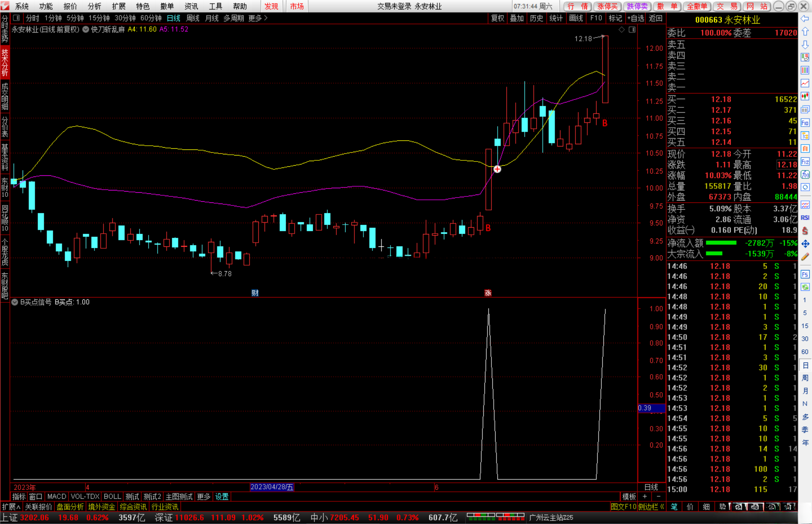
Task: Open the candlestick chart sidebar icon
Action: pyautogui.click(x=805, y=96)
